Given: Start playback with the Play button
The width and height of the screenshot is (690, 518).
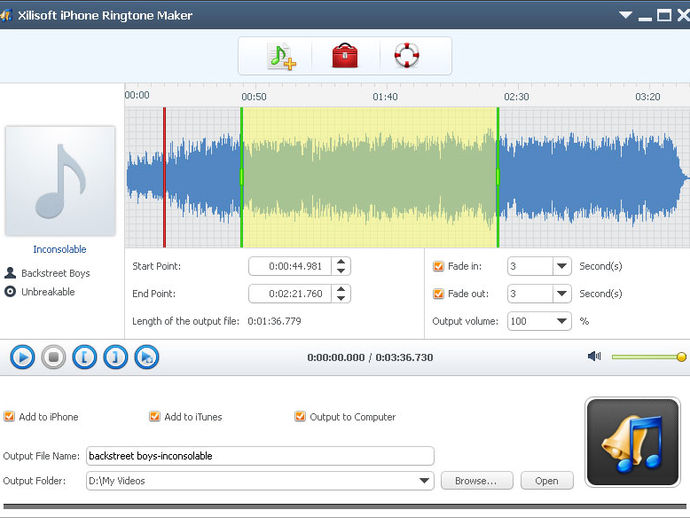Looking at the screenshot, I should (22, 357).
